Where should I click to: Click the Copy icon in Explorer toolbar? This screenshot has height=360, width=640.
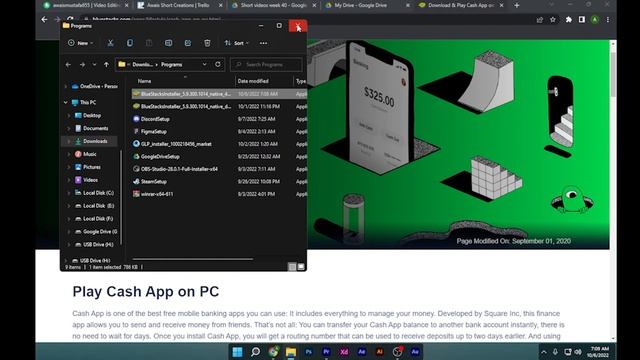[129, 43]
